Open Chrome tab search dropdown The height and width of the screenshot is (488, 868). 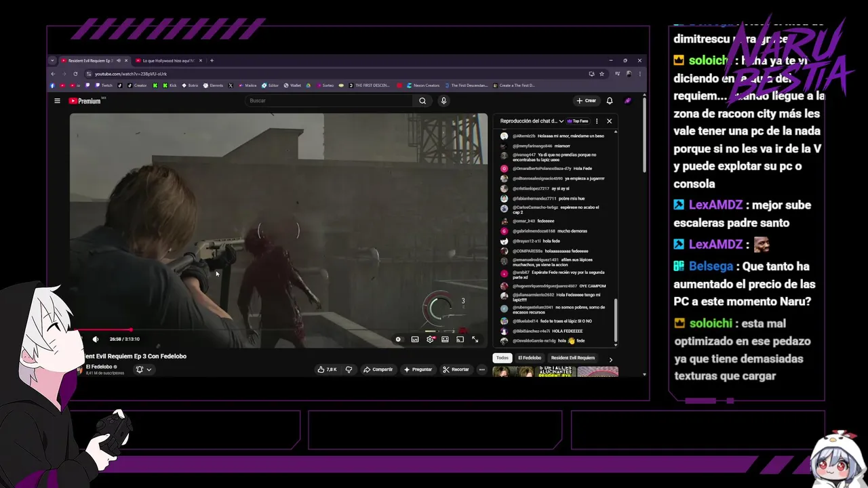click(52, 60)
